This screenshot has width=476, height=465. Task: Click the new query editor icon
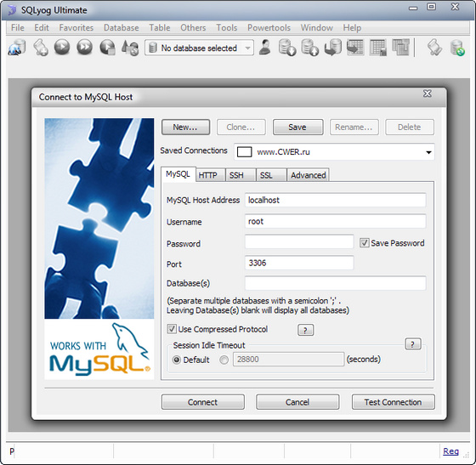pos(41,48)
